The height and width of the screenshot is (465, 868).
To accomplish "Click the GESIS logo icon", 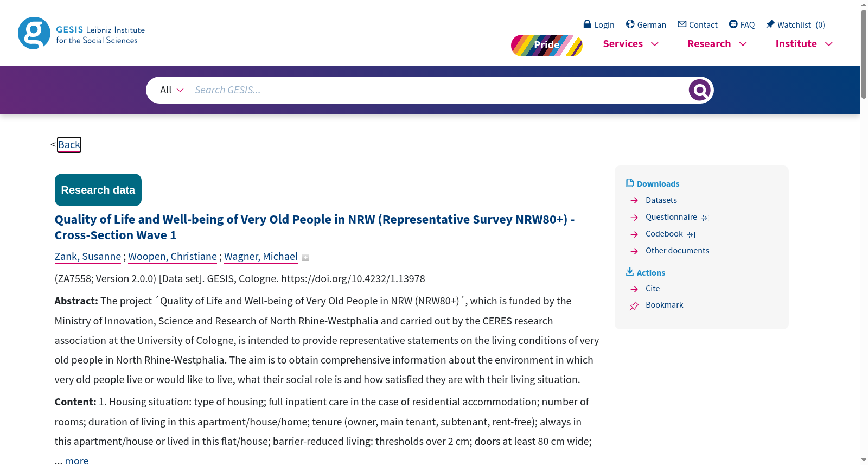I will pos(34,33).
